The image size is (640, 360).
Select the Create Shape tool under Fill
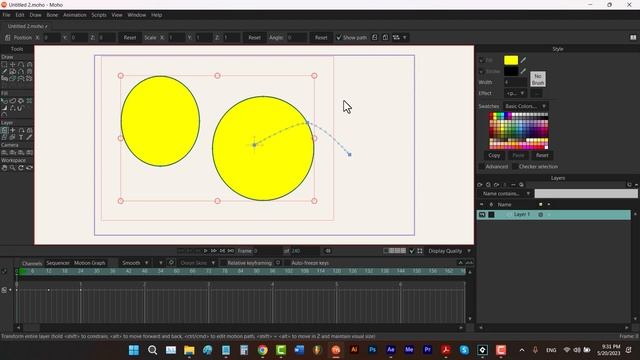click(x=13, y=100)
